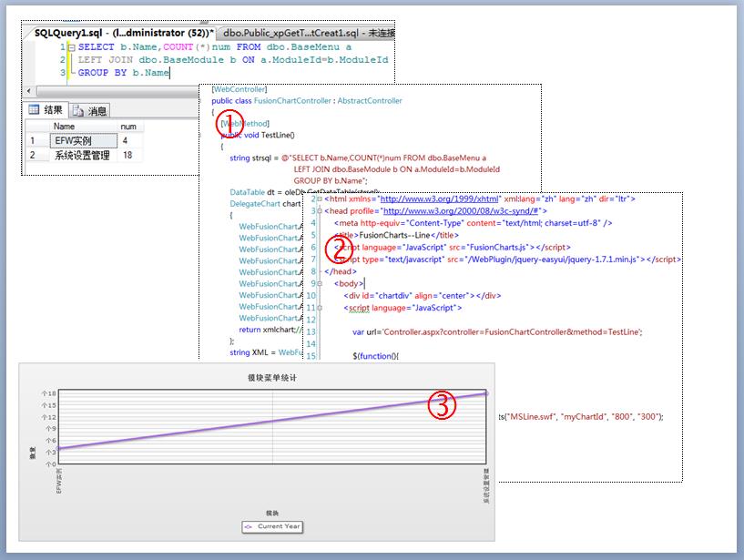
Task: Click the x-axis title 模块 under chart
Action: (x=272, y=513)
